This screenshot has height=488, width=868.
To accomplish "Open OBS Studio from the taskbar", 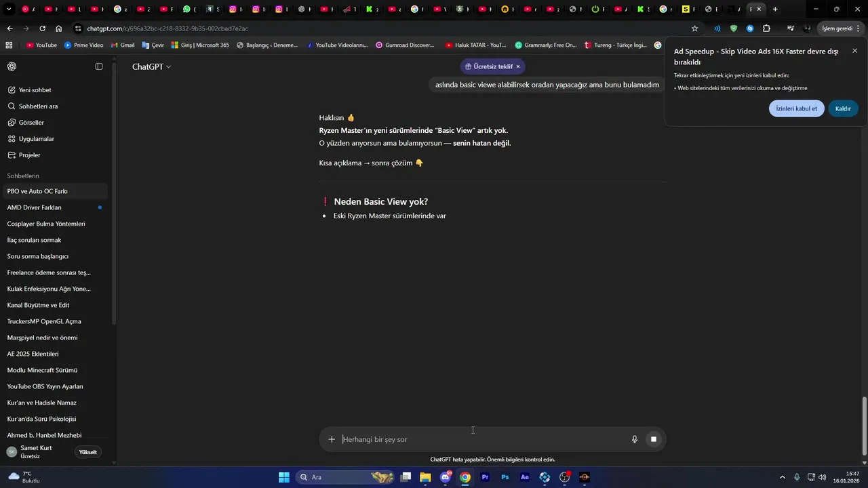I will (565, 477).
